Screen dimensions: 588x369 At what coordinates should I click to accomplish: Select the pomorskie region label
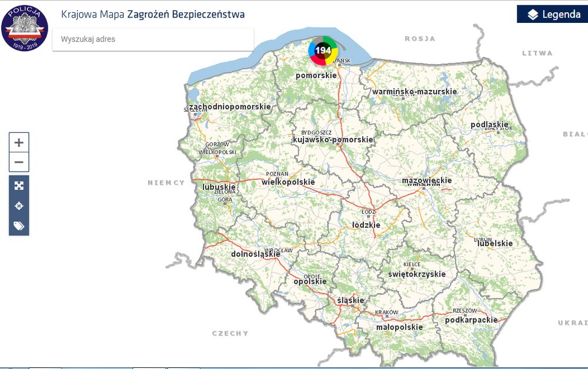point(316,75)
